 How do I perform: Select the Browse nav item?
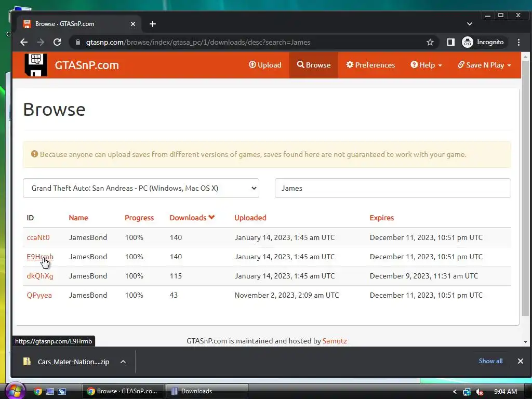pyautogui.click(x=313, y=65)
